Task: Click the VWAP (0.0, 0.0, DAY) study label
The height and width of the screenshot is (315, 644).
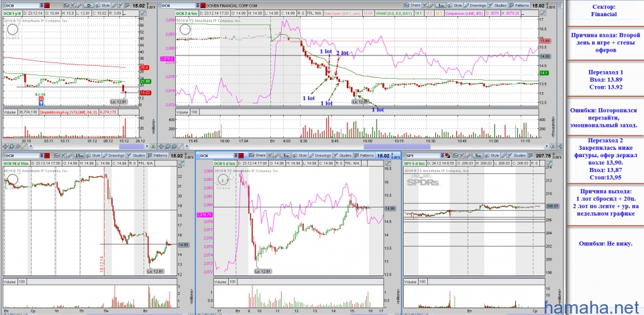Action: click(394, 13)
